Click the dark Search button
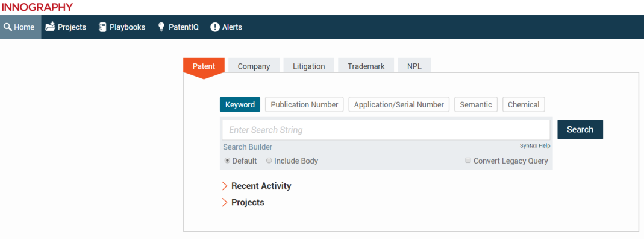 [x=580, y=130]
